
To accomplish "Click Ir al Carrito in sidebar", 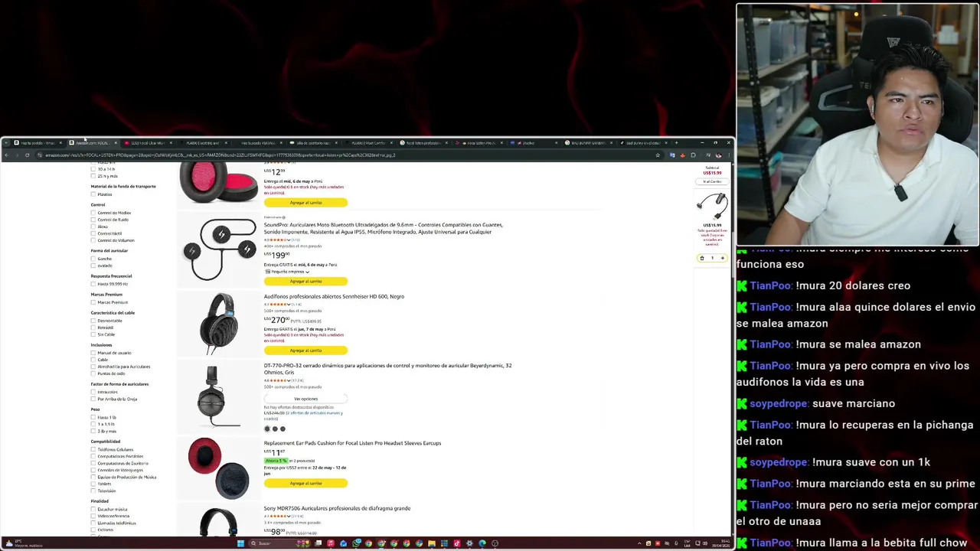I will (x=712, y=181).
